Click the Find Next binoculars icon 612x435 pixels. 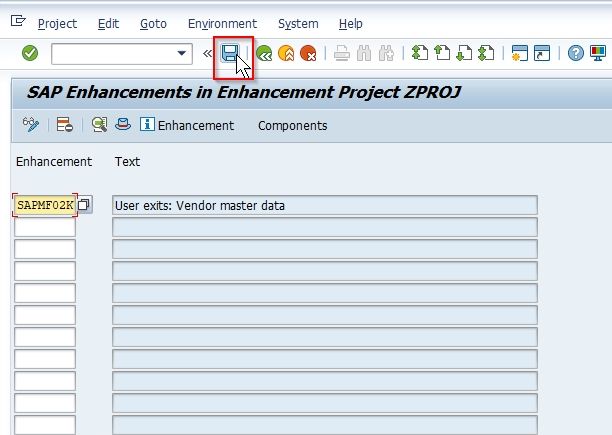[x=386, y=53]
